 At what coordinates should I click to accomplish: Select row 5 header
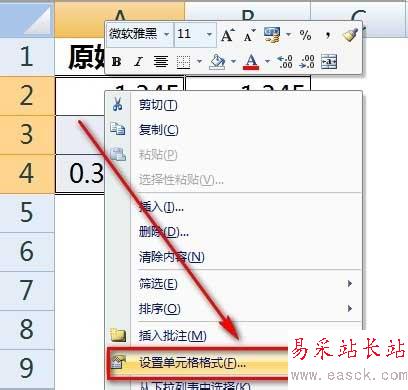point(27,213)
